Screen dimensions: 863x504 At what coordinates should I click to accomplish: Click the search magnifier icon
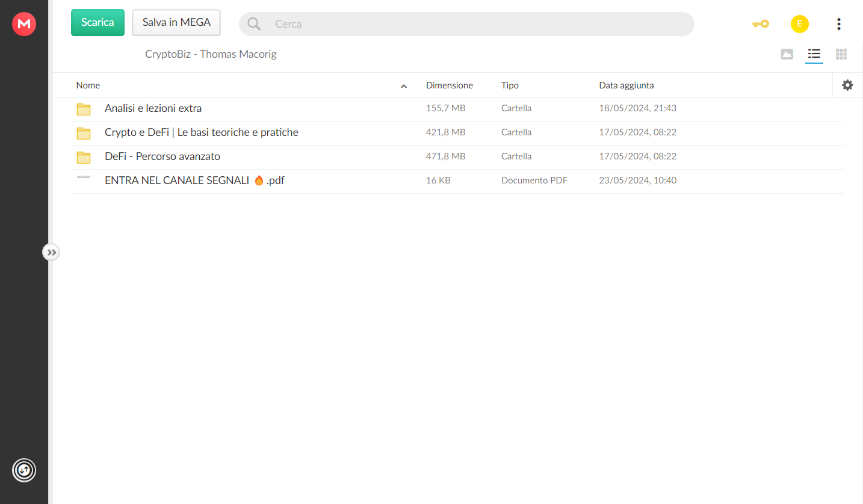point(254,24)
